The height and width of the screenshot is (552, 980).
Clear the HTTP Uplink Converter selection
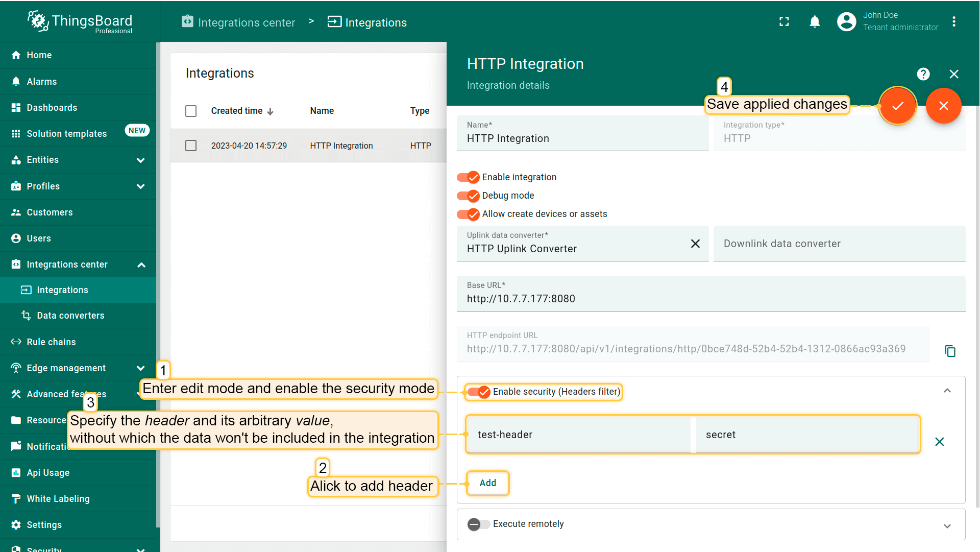tap(695, 244)
